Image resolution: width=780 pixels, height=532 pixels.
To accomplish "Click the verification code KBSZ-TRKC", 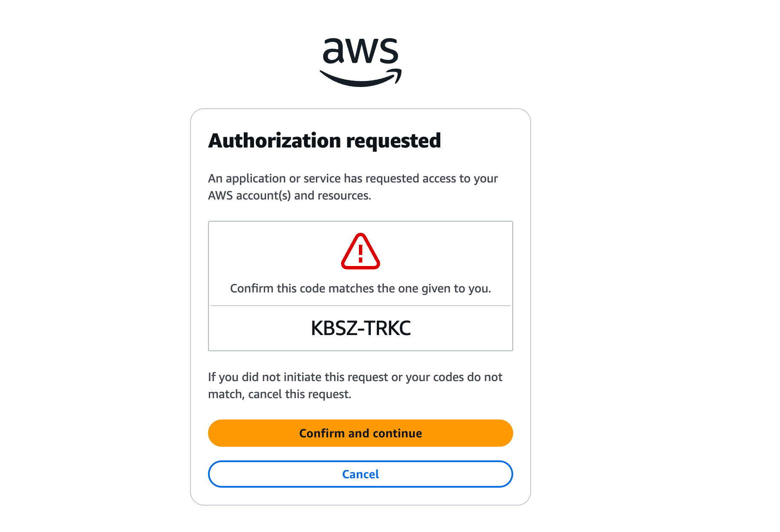I will [x=361, y=328].
